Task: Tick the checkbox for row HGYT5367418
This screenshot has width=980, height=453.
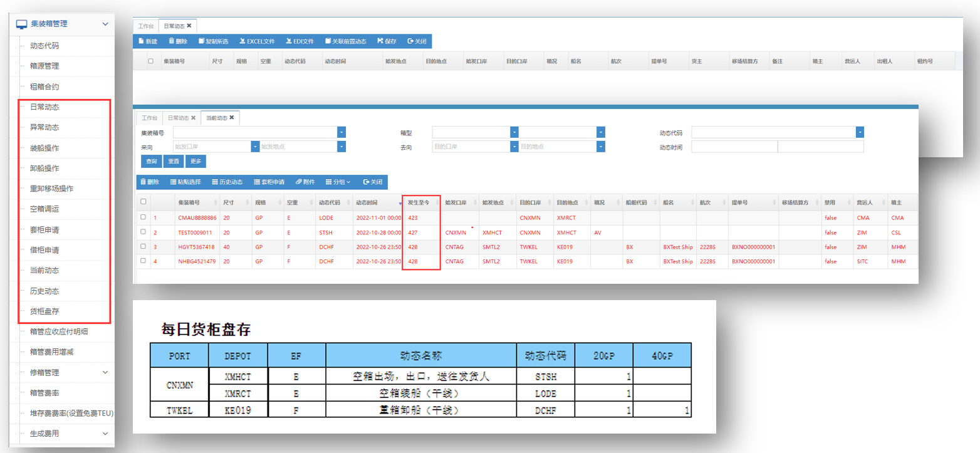Action: pyautogui.click(x=143, y=247)
